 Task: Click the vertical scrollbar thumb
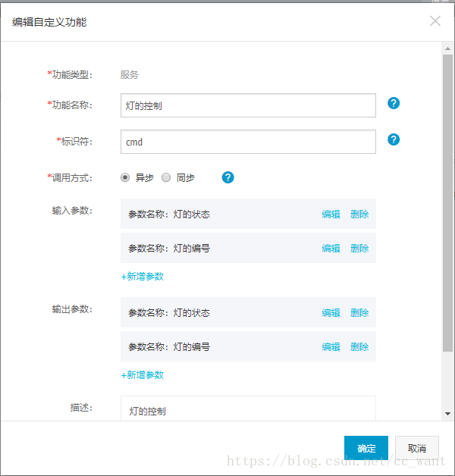[447, 203]
